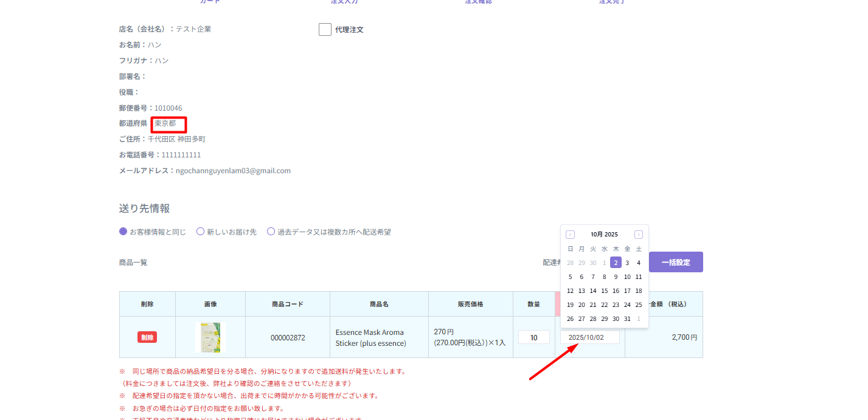This screenshot has width=868, height=420.
Task: Pick October 20 in the date picker
Action: tap(582, 305)
